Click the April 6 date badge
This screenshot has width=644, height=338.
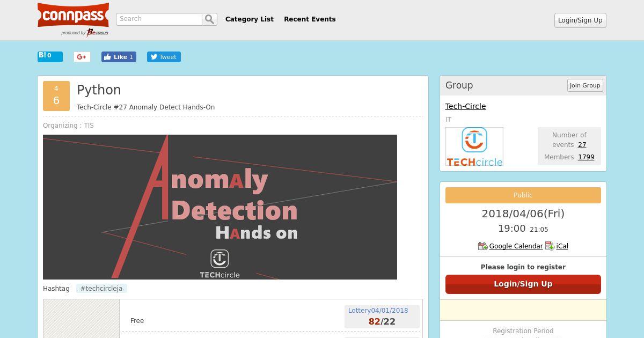pos(56,96)
